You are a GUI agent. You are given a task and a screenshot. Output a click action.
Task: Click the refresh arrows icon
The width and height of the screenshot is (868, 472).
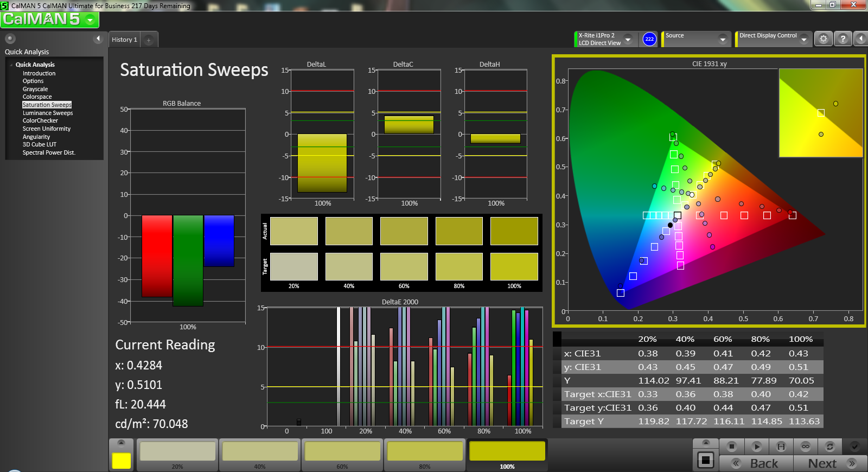[x=829, y=447]
